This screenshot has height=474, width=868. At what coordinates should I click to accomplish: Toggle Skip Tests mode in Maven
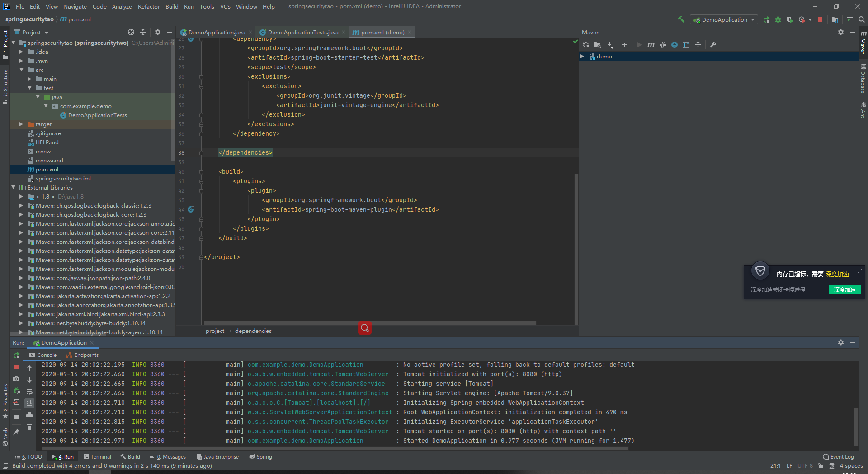pyautogui.click(x=675, y=45)
